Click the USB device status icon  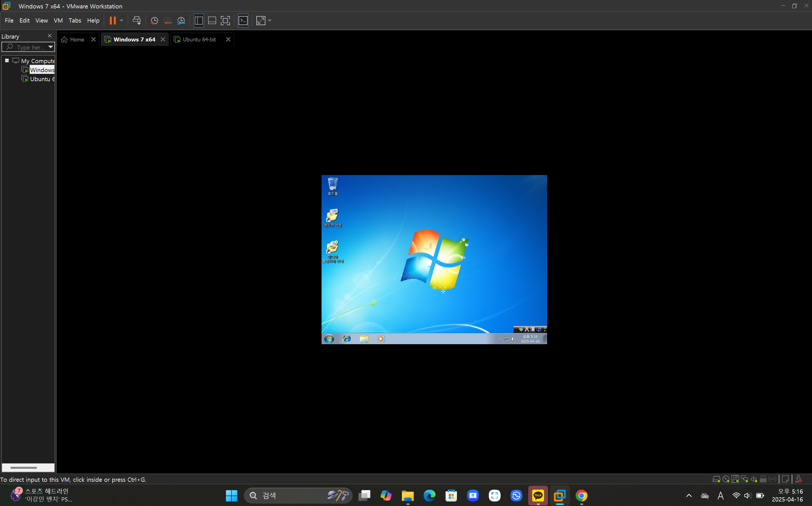[763, 479]
